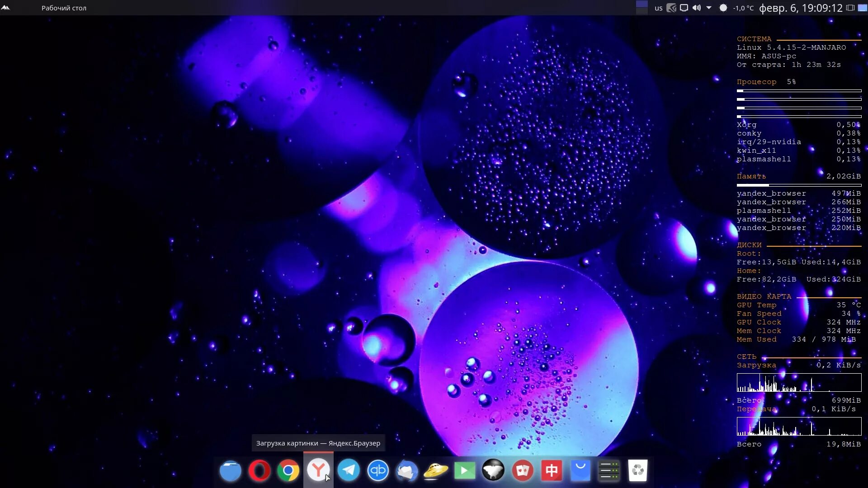The height and width of the screenshot is (488, 868).
Task: Open Telegram from the dock
Action: pos(349,471)
